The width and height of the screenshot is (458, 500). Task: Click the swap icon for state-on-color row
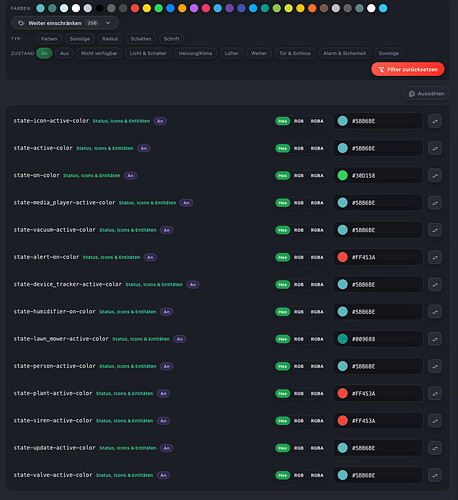[435, 176]
